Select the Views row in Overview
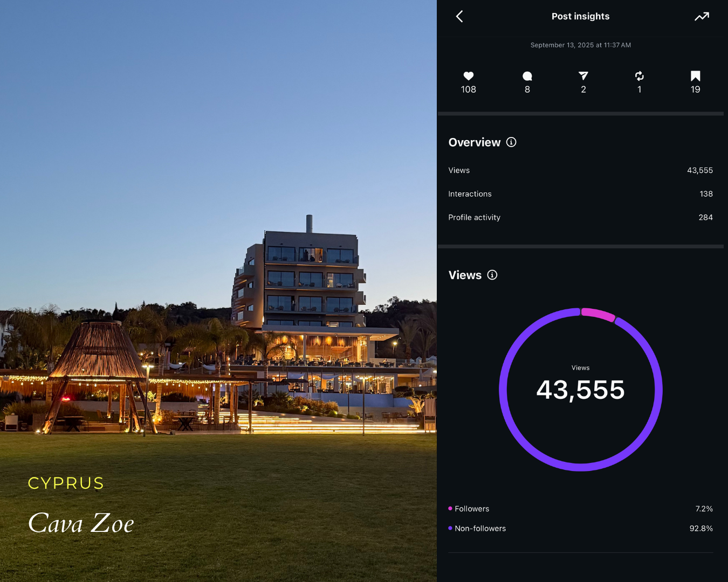Screen dimensions: 728x582 581,170
